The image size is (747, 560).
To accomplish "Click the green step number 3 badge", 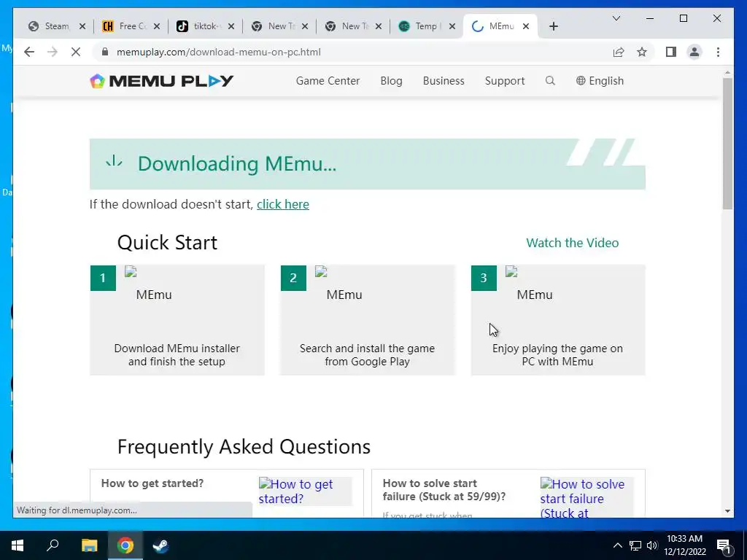I will tap(484, 278).
